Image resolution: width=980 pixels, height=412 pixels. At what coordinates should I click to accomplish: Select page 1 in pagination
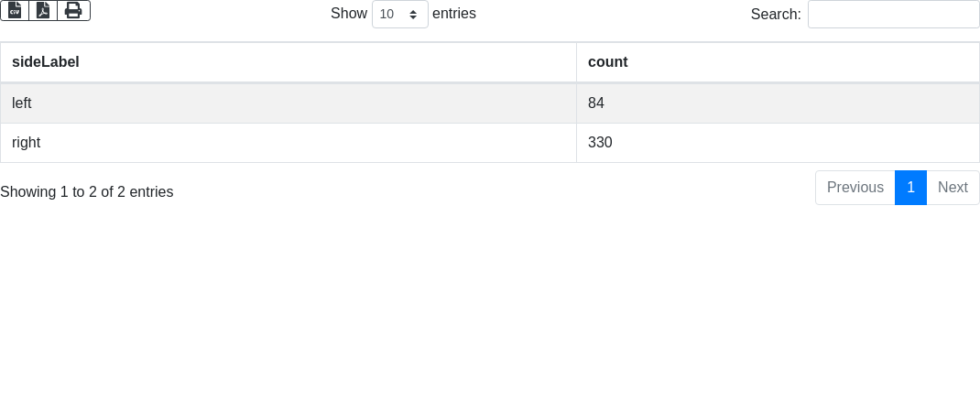tap(910, 188)
